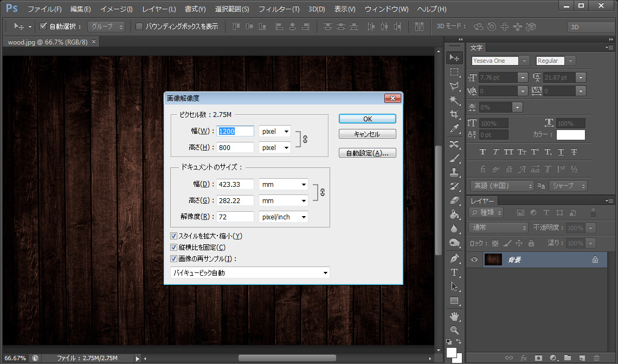Choose the Crop tool

[x=454, y=114]
